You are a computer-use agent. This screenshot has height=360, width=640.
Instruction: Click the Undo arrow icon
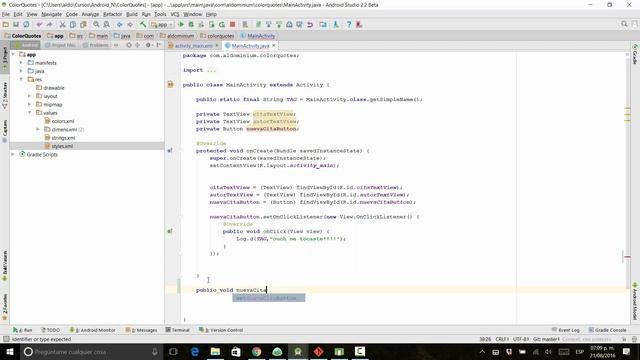pyautogui.click(x=39, y=24)
